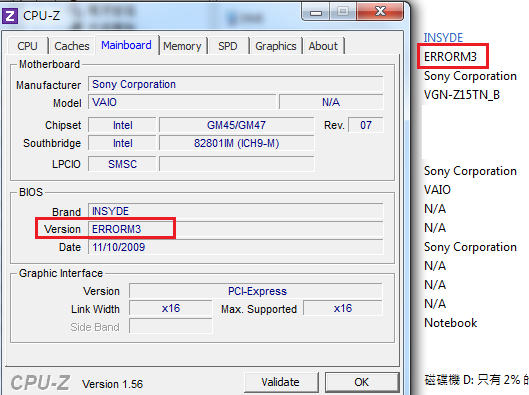Click the chipset Rev. value 07

[366, 125]
